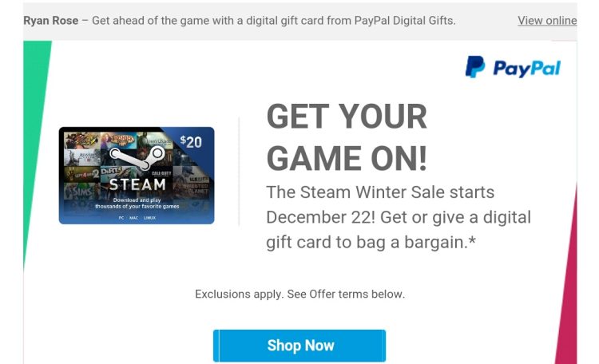Click the Exclusions apply offer terms note
Screen dimensions: 599x364
tap(299, 294)
